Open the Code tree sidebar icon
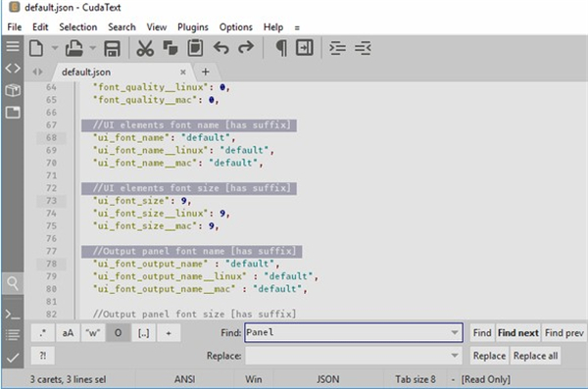 click(13, 69)
